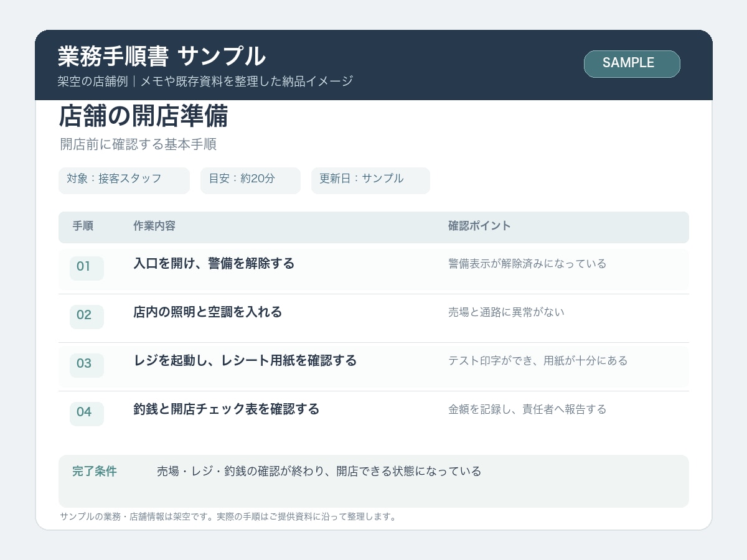The image size is (747, 560).
Task: Click the 完了条件 label
Action: point(95,472)
